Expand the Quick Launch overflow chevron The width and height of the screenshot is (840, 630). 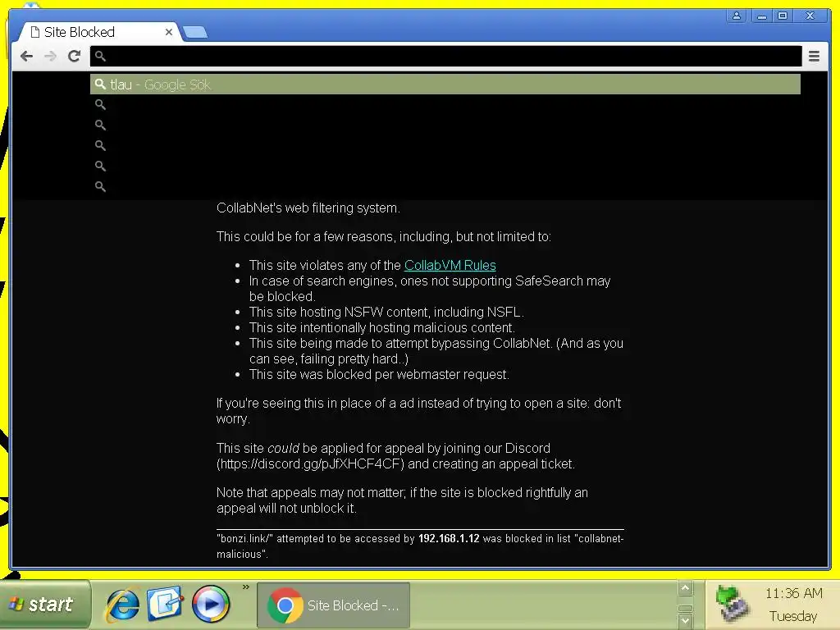[x=246, y=587]
